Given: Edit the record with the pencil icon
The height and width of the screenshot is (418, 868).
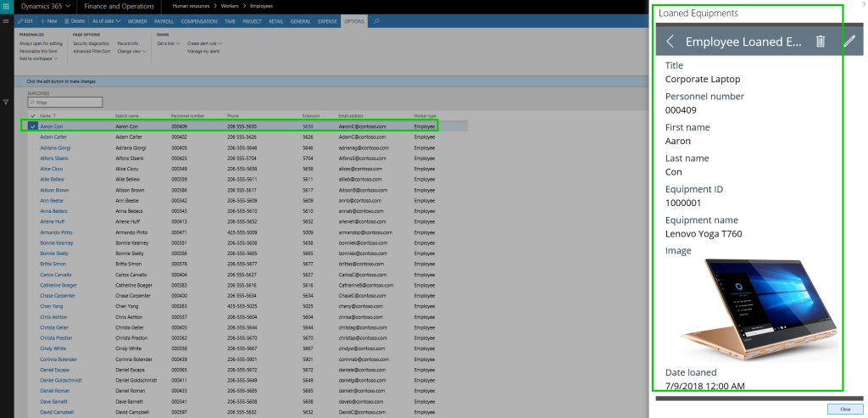Looking at the screenshot, I should (849, 42).
